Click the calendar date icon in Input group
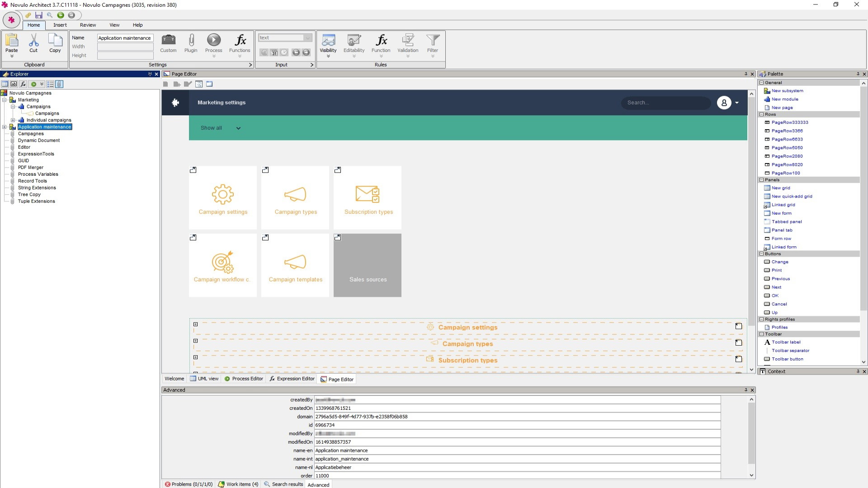The width and height of the screenshot is (868, 488). click(274, 52)
